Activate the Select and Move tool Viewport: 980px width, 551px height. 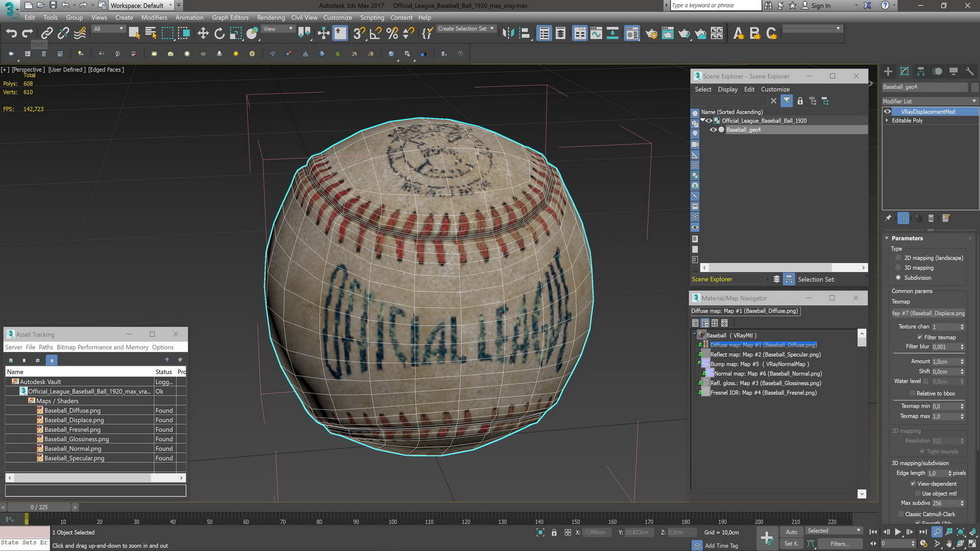203,33
